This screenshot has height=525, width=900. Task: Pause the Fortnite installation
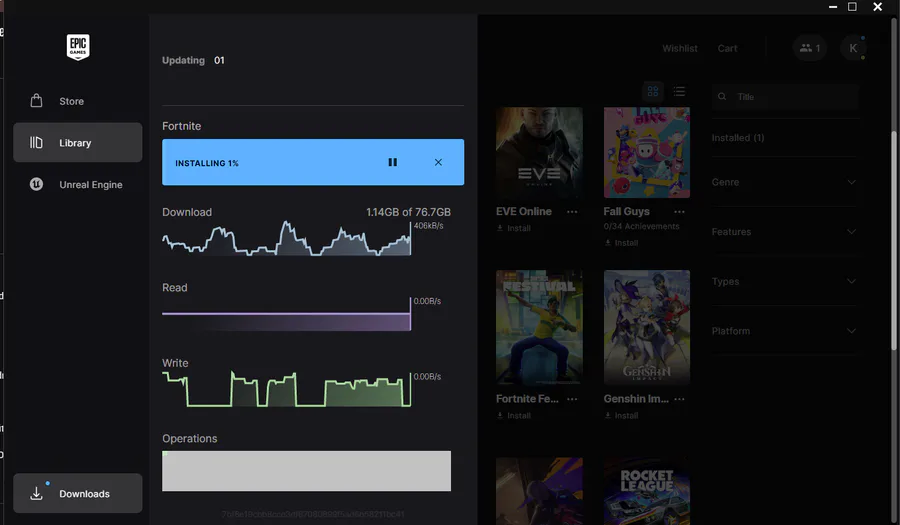393,162
